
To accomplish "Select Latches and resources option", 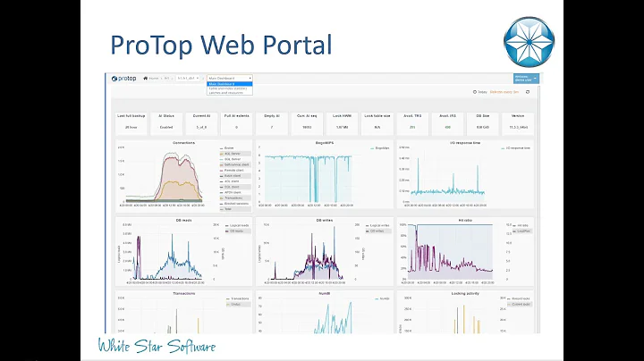I will (230, 93).
